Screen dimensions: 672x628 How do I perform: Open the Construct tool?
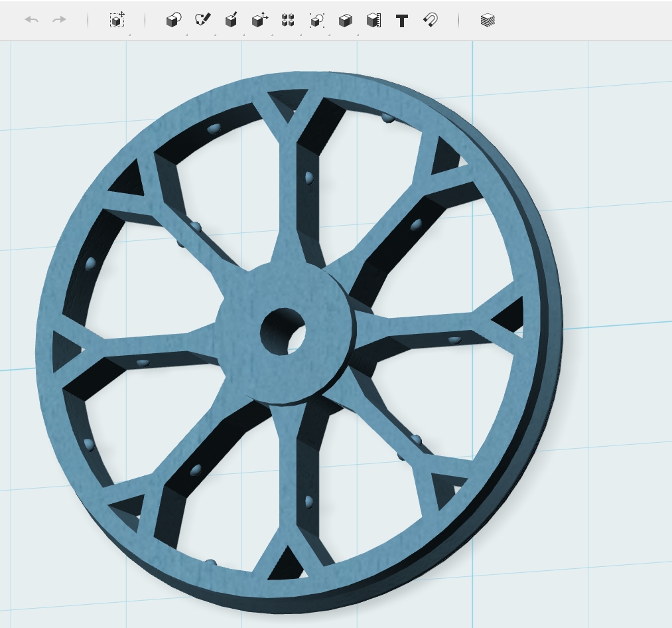point(231,20)
